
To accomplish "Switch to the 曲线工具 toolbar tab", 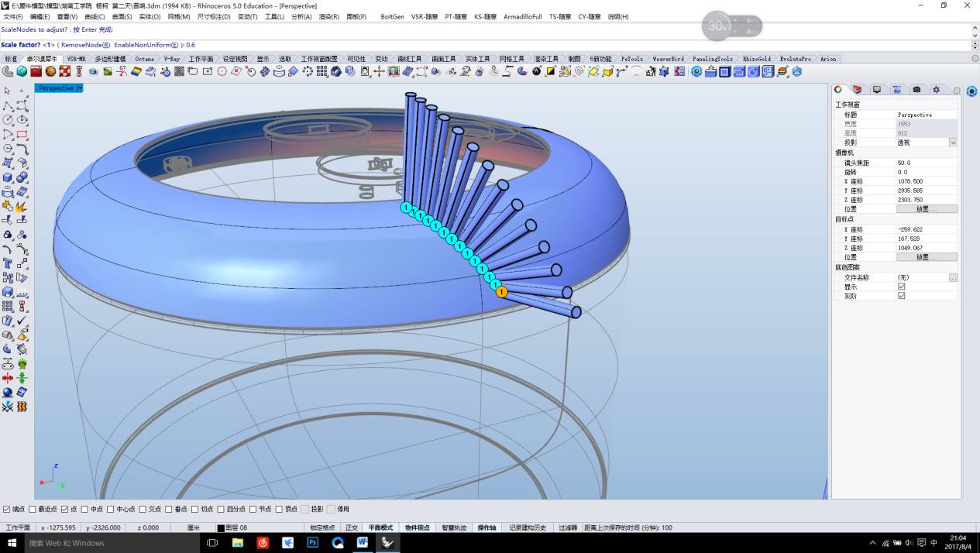I will pos(410,59).
